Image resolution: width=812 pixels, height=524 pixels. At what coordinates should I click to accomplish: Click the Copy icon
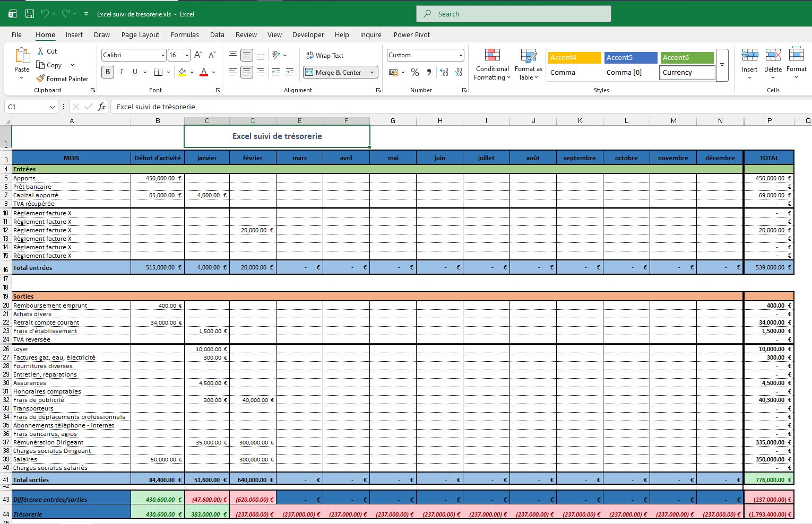point(40,65)
